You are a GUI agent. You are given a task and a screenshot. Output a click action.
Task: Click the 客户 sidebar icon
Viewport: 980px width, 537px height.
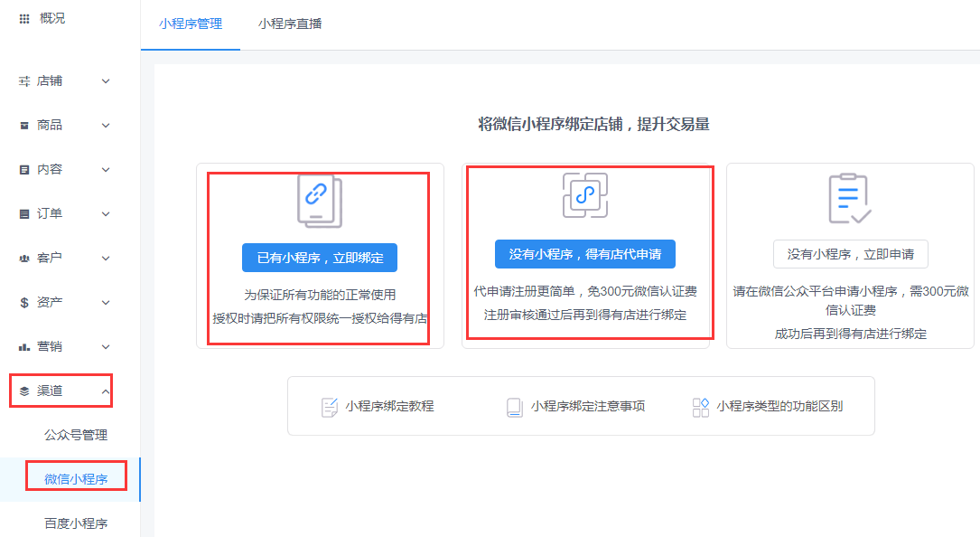(24, 258)
